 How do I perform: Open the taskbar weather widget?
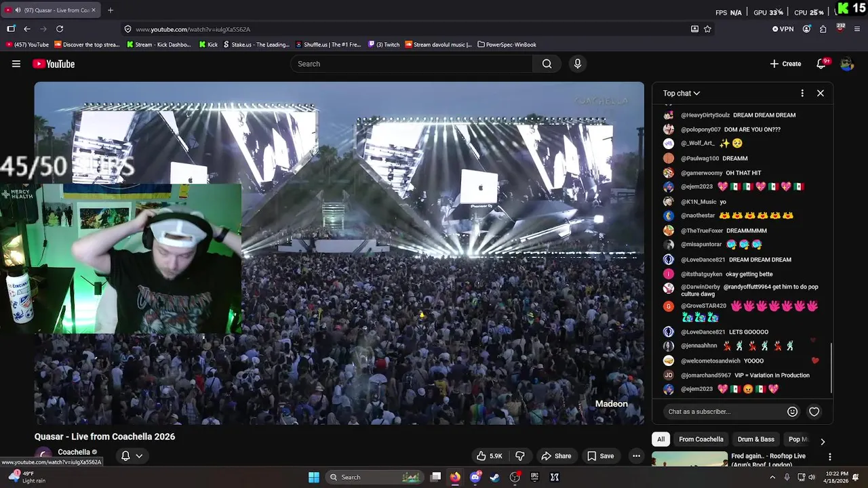tap(26, 477)
